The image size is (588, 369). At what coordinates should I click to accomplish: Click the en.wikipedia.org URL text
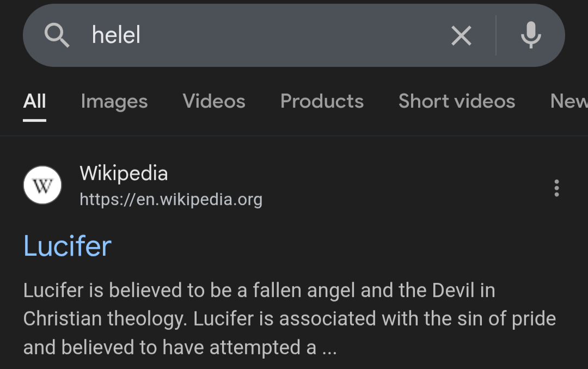171,200
